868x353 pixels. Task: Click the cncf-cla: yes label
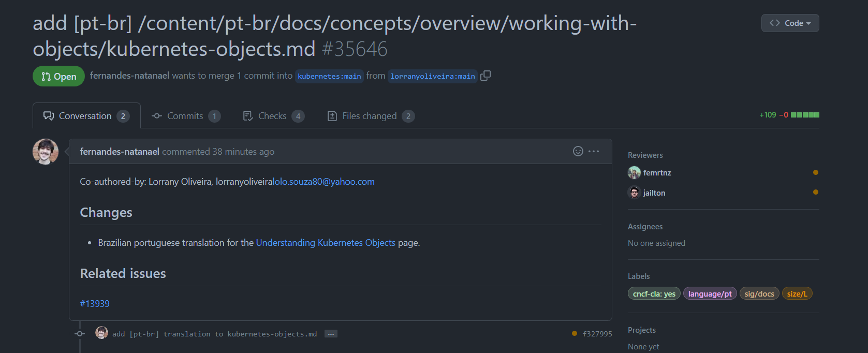coord(654,294)
